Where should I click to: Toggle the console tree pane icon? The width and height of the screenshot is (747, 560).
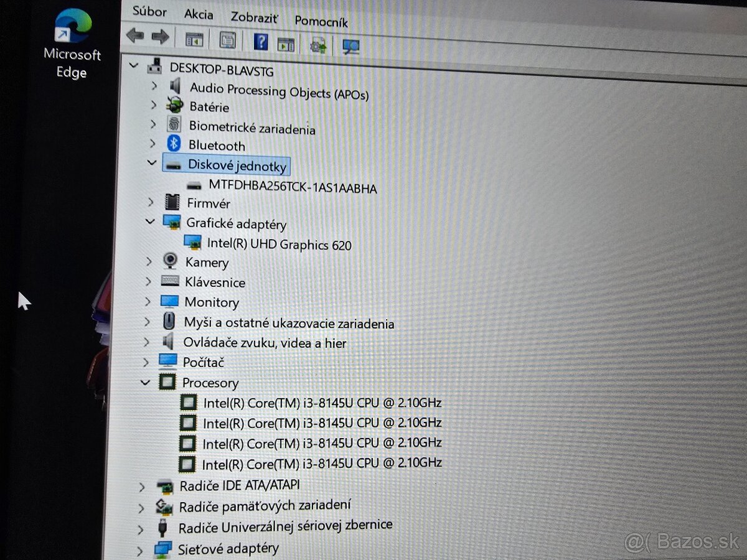click(x=193, y=39)
